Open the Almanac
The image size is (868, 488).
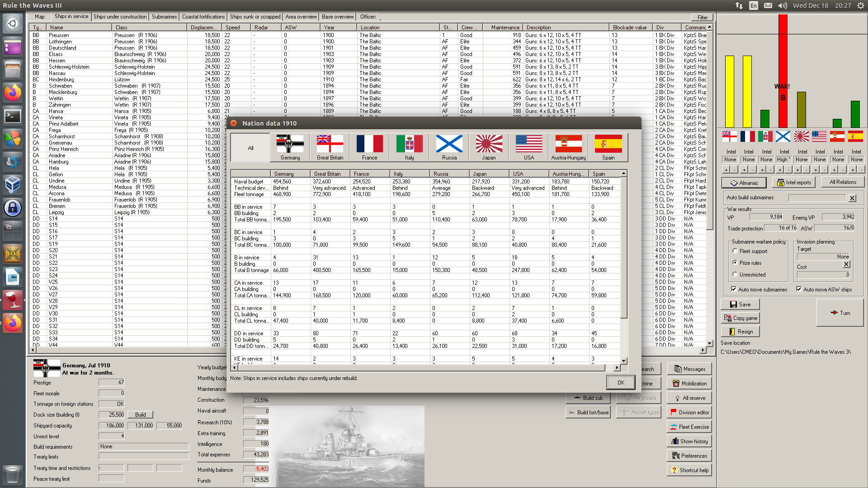point(744,183)
